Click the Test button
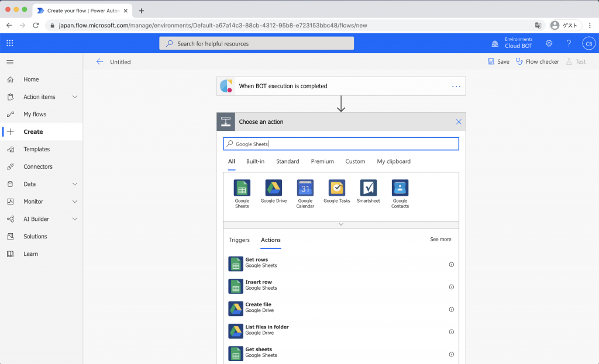The width and height of the screenshot is (599, 364). coord(576,61)
